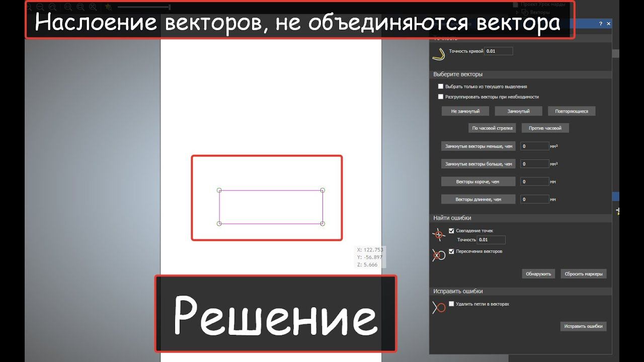Enable Разгруппировать векторы при необходимости checkbox

coord(441,97)
